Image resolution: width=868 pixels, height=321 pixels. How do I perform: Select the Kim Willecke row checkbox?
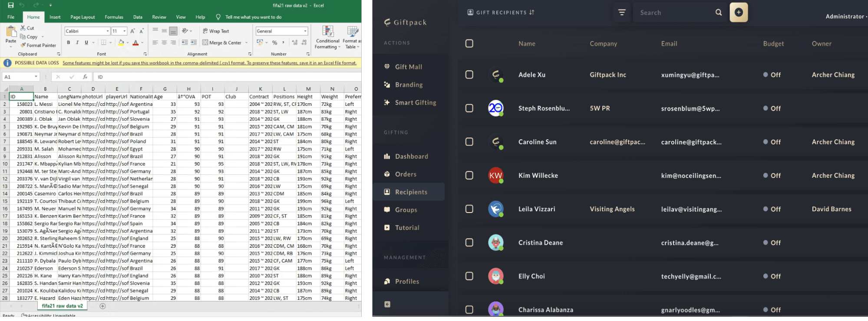point(469,175)
